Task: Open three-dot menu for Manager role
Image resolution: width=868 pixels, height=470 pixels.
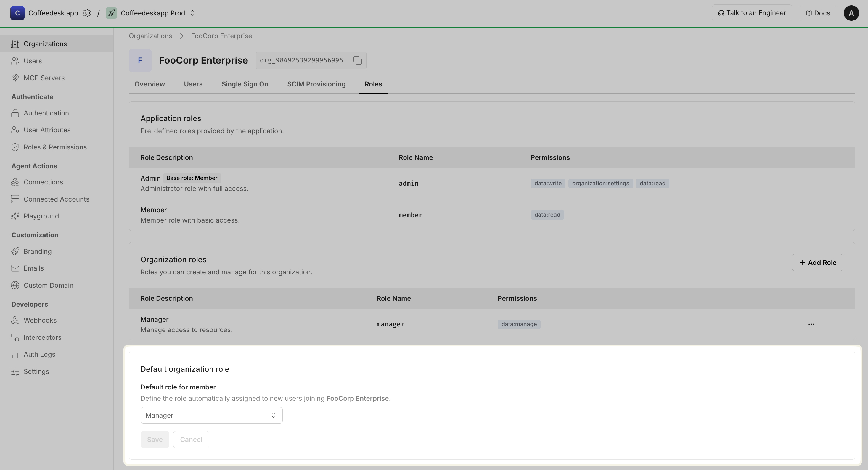Action: point(811,324)
